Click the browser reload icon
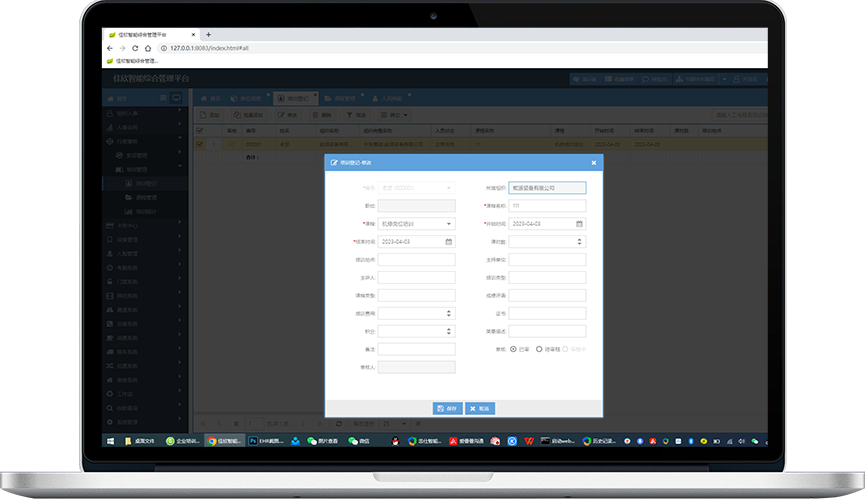The height and width of the screenshot is (499, 865). click(135, 47)
